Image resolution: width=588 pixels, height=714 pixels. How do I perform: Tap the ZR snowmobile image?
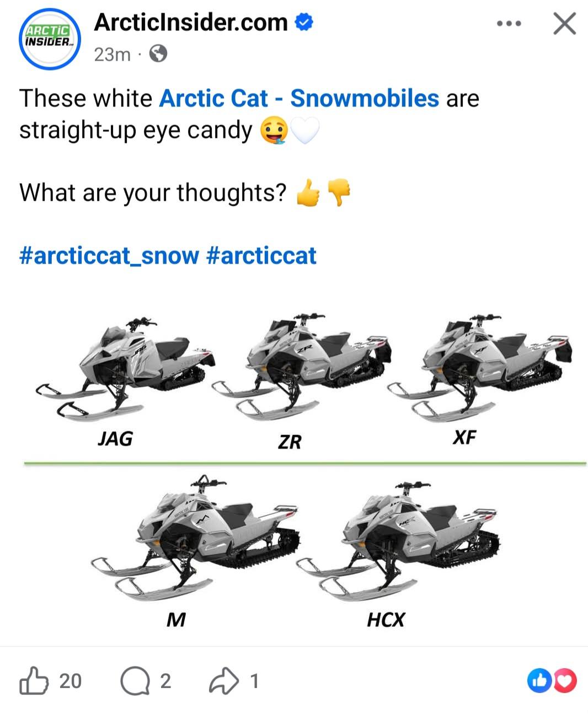pyautogui.click(x=301, y=367)
